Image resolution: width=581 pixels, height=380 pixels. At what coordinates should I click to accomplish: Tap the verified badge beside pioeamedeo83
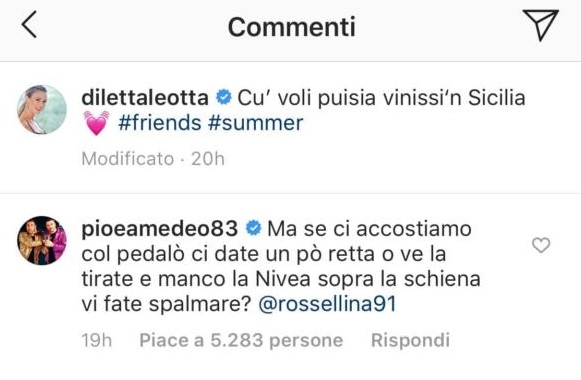pyautogui.click(x=253, y=228)
